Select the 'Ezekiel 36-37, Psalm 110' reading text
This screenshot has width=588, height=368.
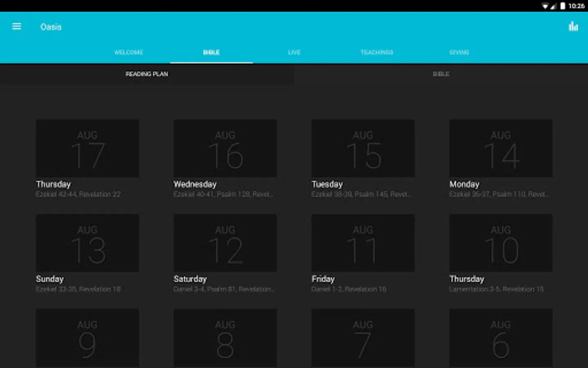pyautogui.click(x=499, y=195)
